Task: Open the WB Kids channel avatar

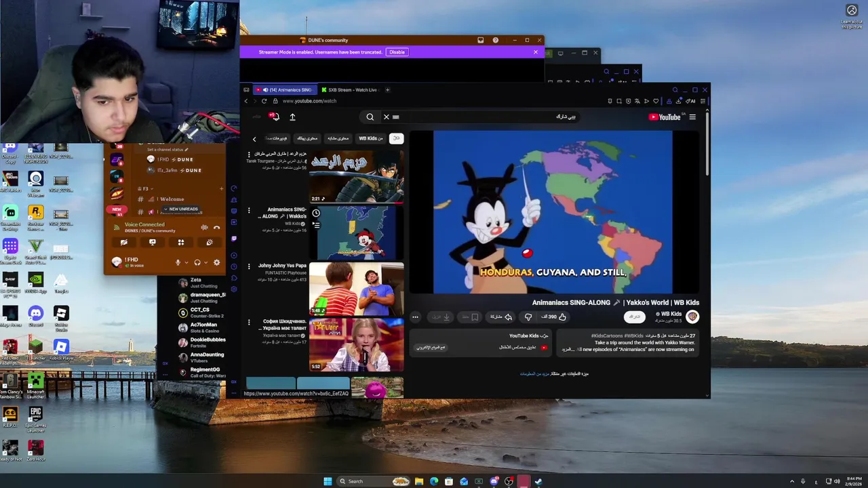Action: click(x=692, y=316)
